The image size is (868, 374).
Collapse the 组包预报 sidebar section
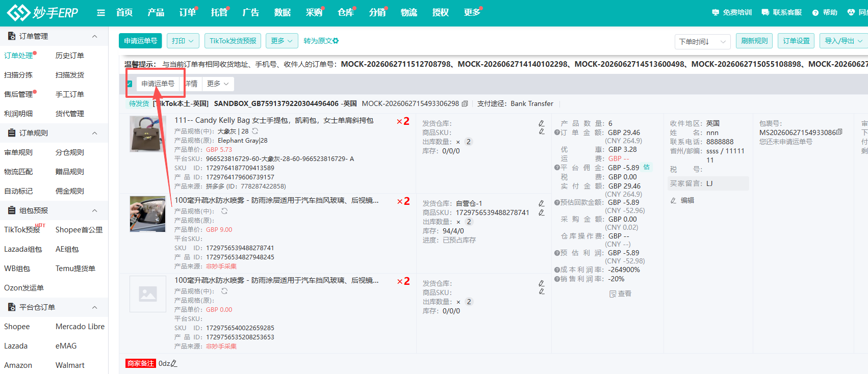pyautogui.click(x=94, y=210)
